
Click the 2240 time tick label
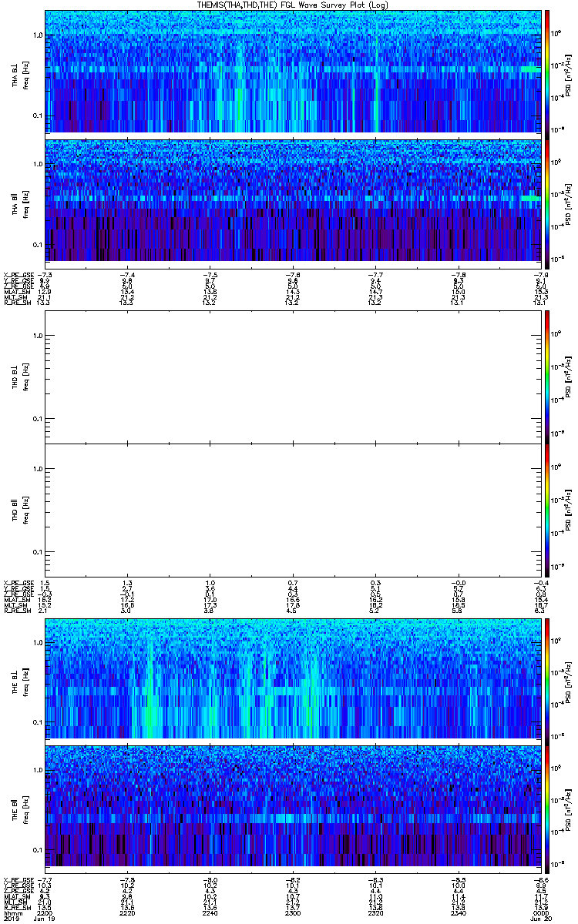(210, 912)
